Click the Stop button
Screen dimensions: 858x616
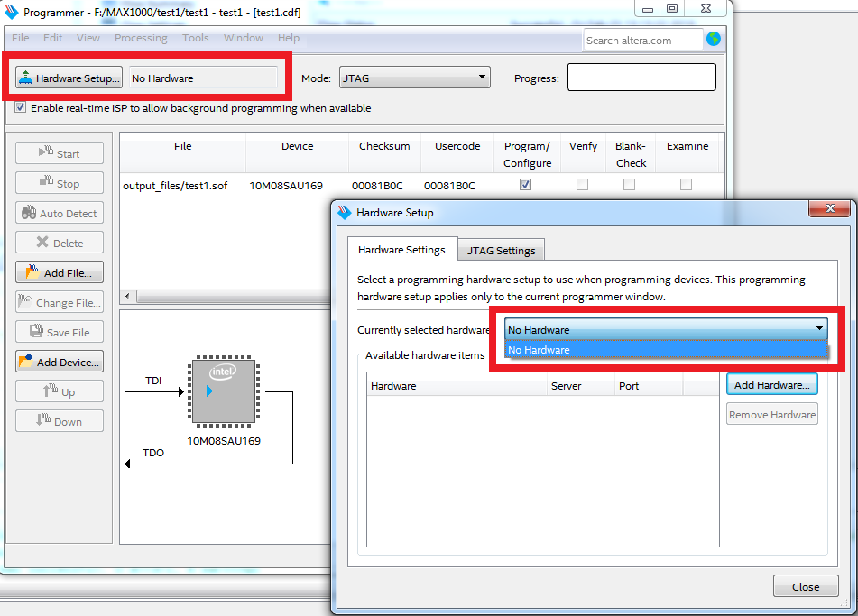click(x=60, y=183)
